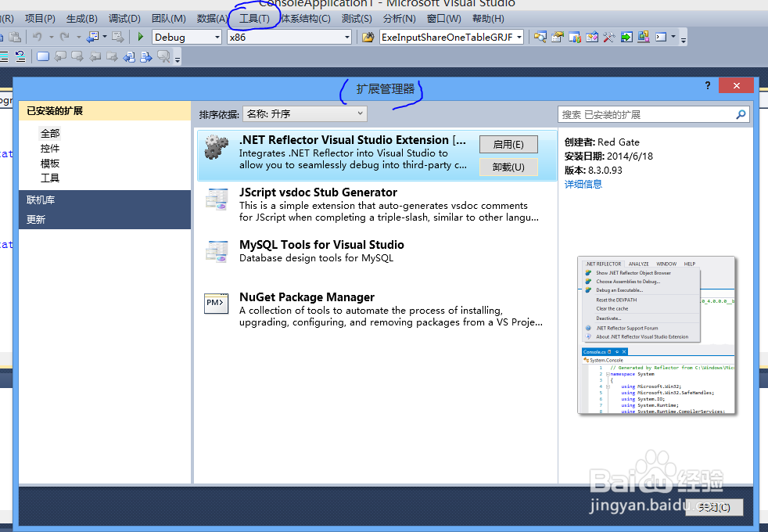Toggle bookmark using the blue rectangle icon
The height and width of the screenshot is (532, 768).
pos(43,57)
